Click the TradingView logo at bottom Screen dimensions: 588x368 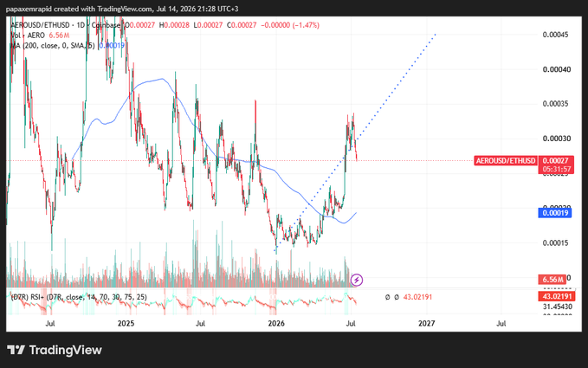[55, 350]
